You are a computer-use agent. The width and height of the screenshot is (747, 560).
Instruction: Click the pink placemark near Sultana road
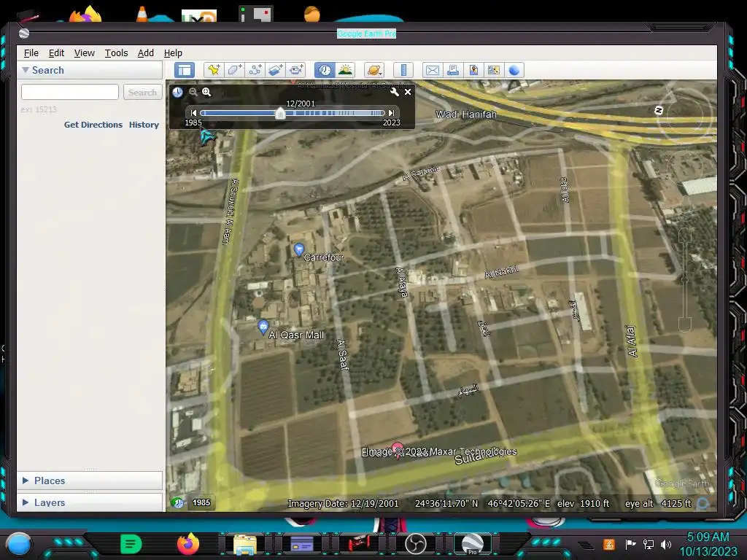pos(398,449)
